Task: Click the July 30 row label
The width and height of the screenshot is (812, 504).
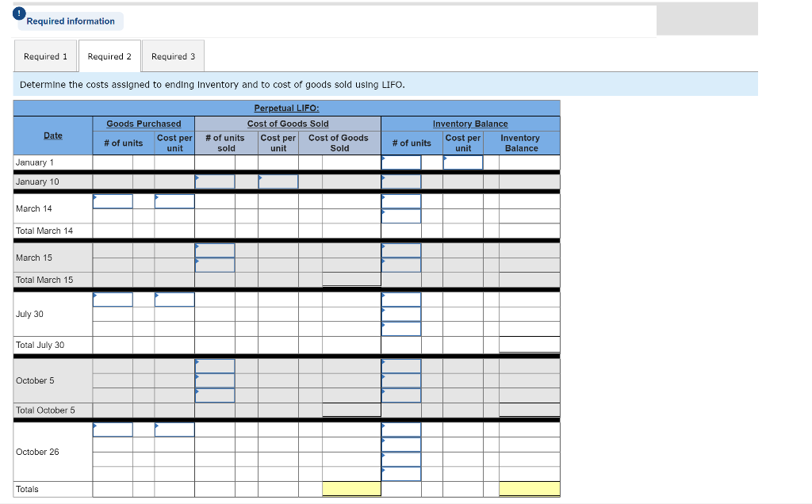Action: pos(29,314)
